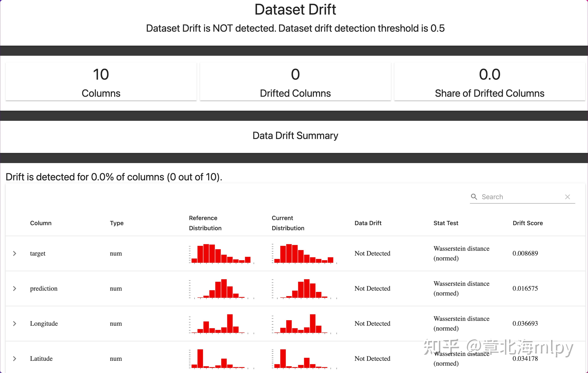588x373 pixels.
Task: Click the Data Drift column header
Action: 368,223
